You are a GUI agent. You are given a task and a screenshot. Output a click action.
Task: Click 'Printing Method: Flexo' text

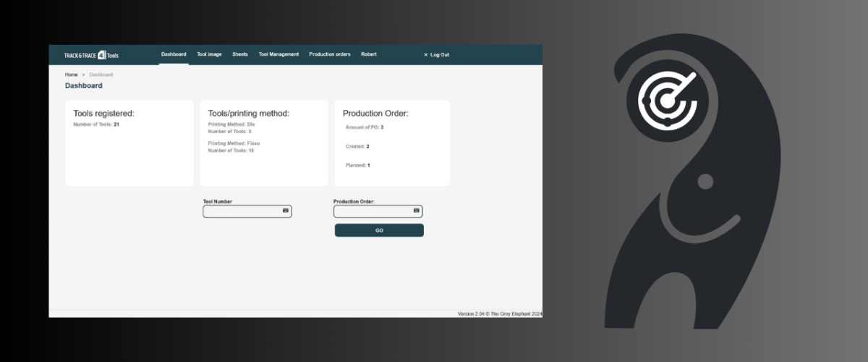click(x=234, y=143)
